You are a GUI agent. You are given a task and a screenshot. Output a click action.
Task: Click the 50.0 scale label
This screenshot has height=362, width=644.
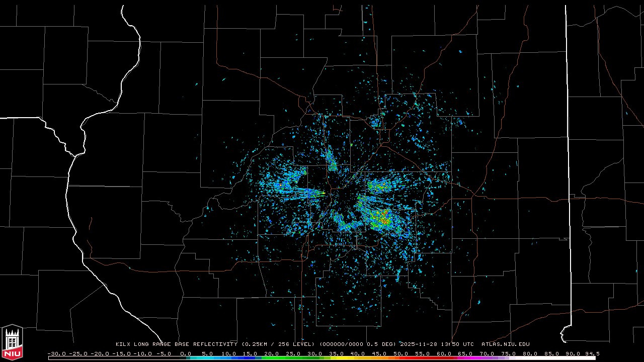(x=401, y=353)
